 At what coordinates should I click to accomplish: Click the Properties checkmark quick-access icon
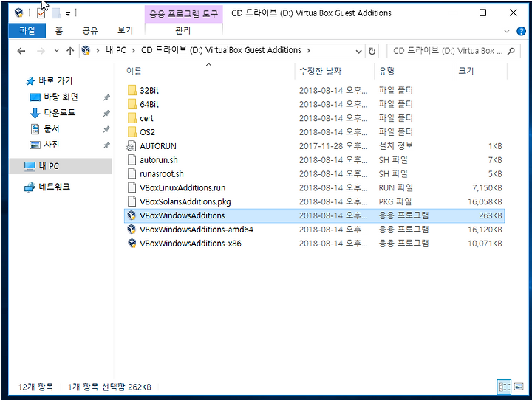[41, 13]
